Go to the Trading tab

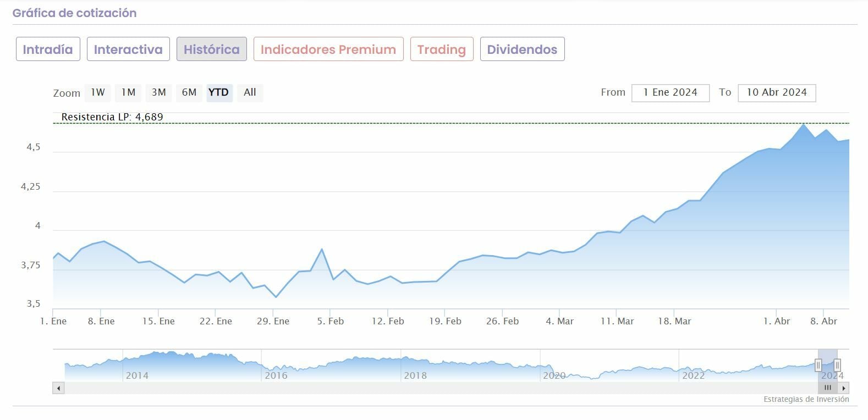[442, 49]
